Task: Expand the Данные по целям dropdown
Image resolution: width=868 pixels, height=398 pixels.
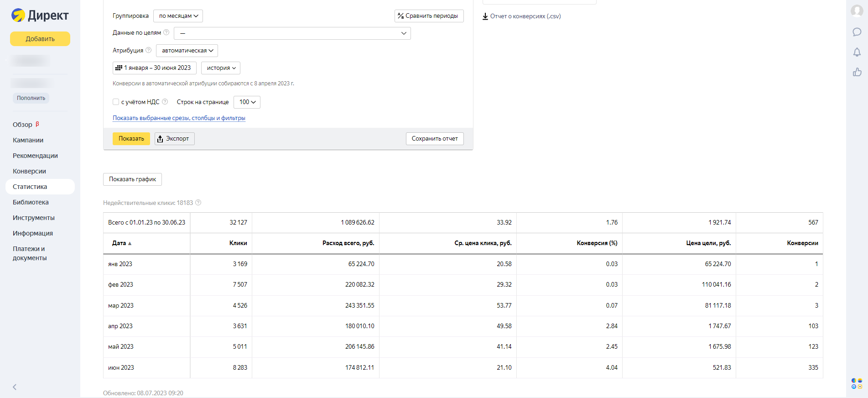Action: [292, 33]
